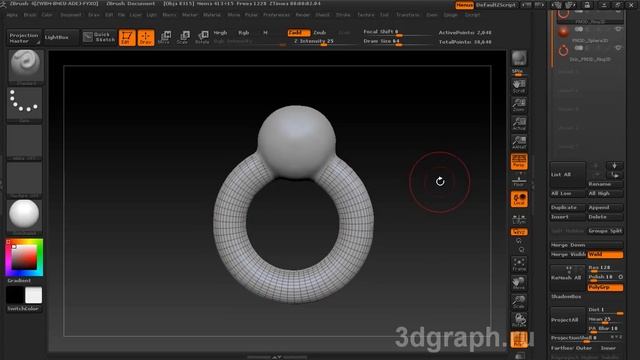Image resolution: width=640 pixels, height=360 pixels.
Task: Open LightBox browser
Action: pyautogui.click(x=61, y=37)
